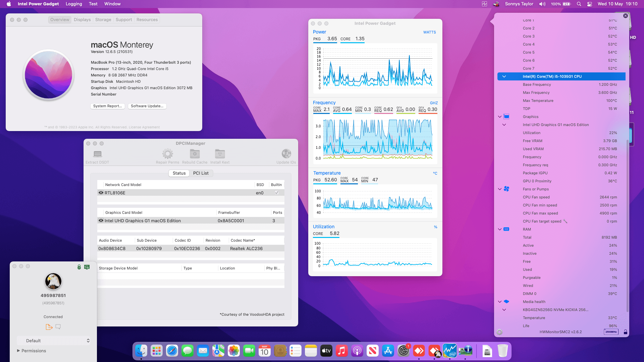Click License Agreement link in About This Mac
Viewport: 644px width, 362px height.
[x=144, y=127]
